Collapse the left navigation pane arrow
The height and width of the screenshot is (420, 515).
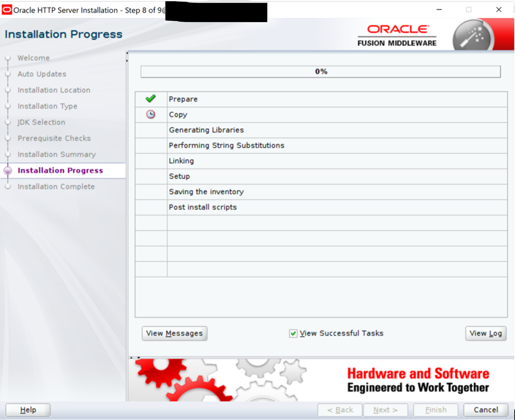pyautogui.click(x=127, y=53)
